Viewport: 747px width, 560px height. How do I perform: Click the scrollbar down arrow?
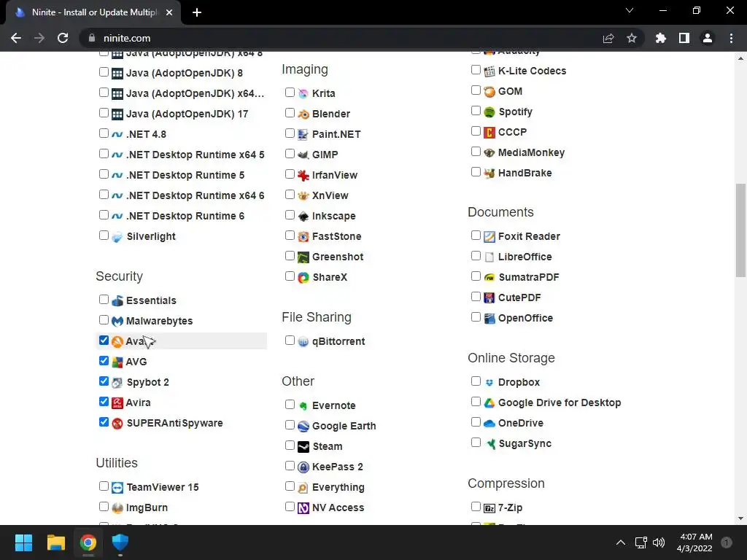click(740, 518)
